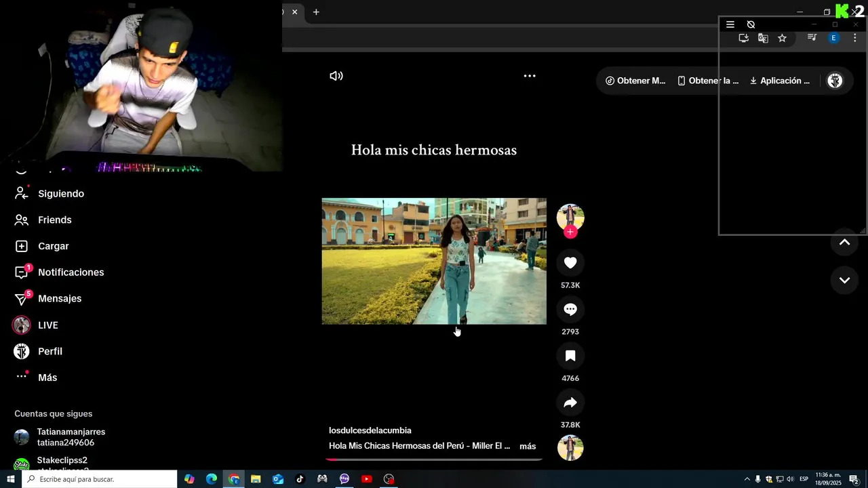This screenshot has height=488, width=868.
Task: Open Chrome from taskbar
Action: click(x=234, y=479)
